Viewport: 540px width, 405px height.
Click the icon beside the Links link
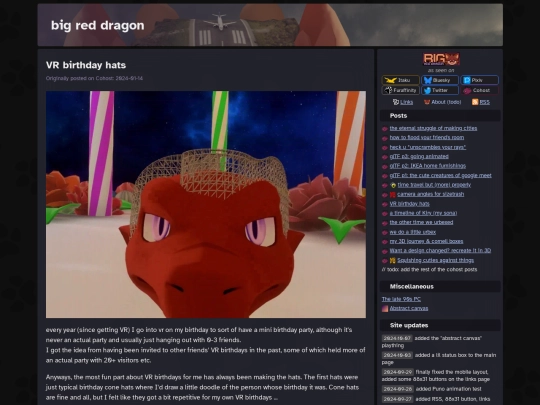click(x=396, y=102)
